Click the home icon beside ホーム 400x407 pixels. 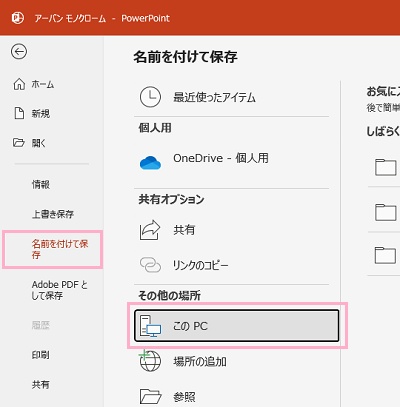click(x=19, y=84)
